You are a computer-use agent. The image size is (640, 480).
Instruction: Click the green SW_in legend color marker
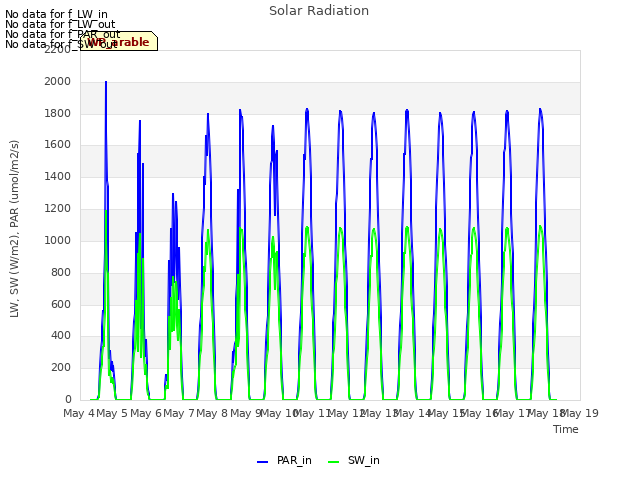tap(333, 462)
